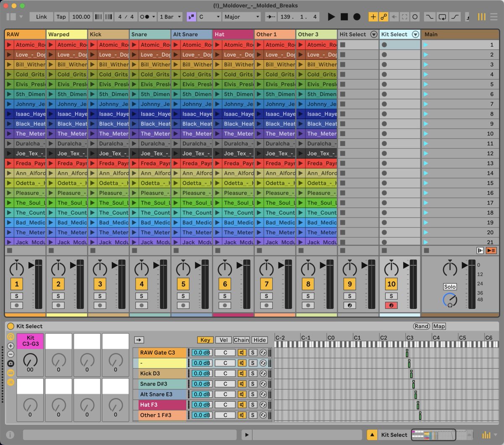This screenshot has height=445, width=504.
Task: Select the Alt Snare track header
Action: click(192, 34)
